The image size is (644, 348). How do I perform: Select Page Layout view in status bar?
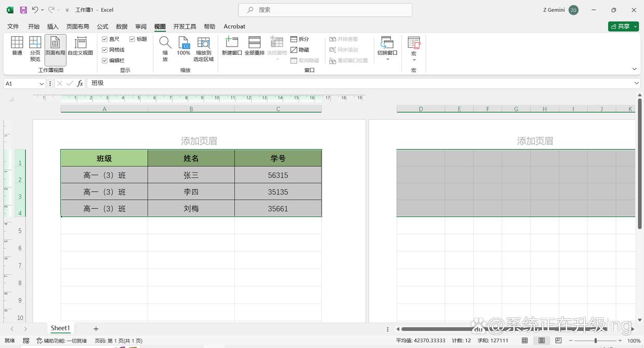pyautogui.click(x=541, y=341)
